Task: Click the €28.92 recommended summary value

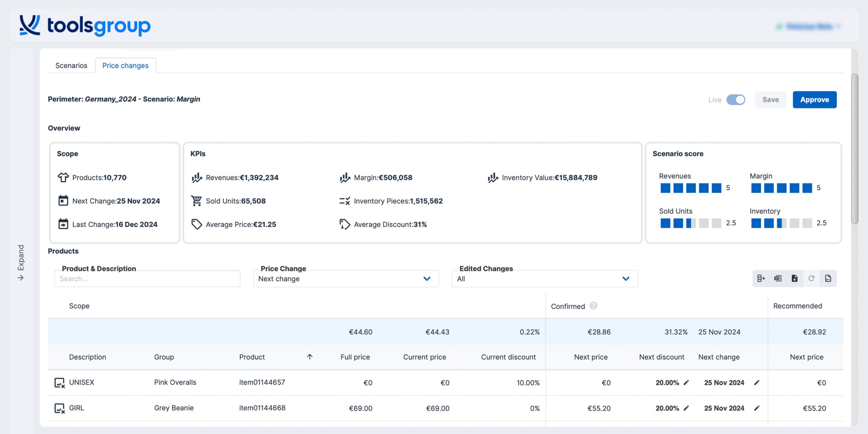Action: click(x=814, y=332)
